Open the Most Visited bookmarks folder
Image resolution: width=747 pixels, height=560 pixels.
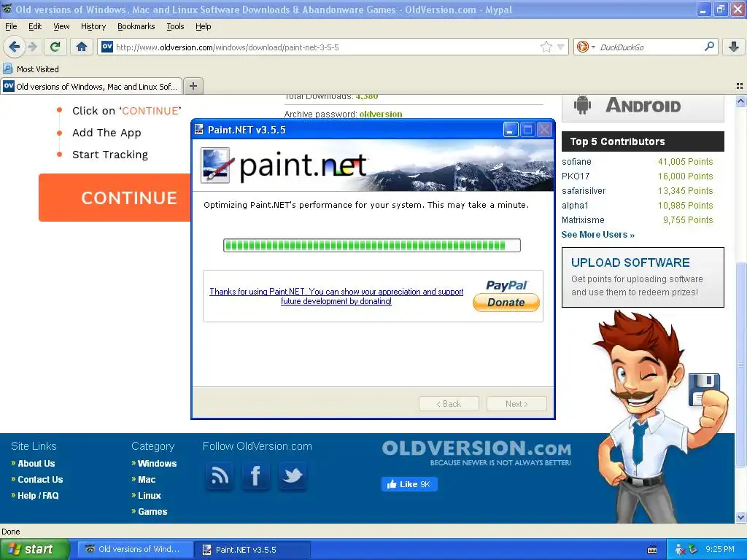(31, 69)
